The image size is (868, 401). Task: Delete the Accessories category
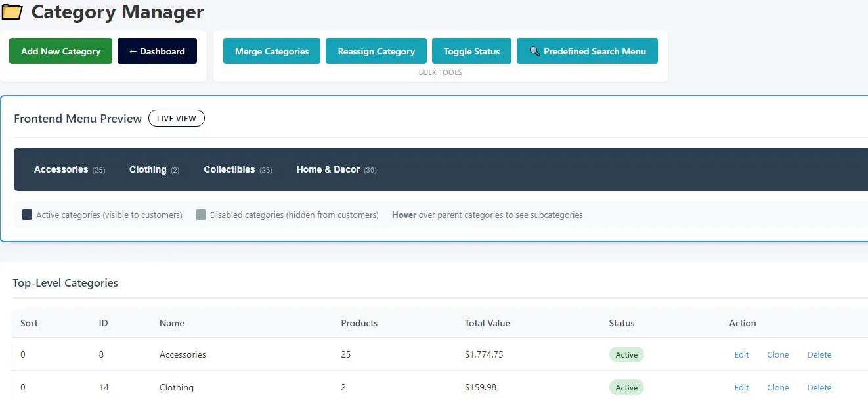[819, 354]
